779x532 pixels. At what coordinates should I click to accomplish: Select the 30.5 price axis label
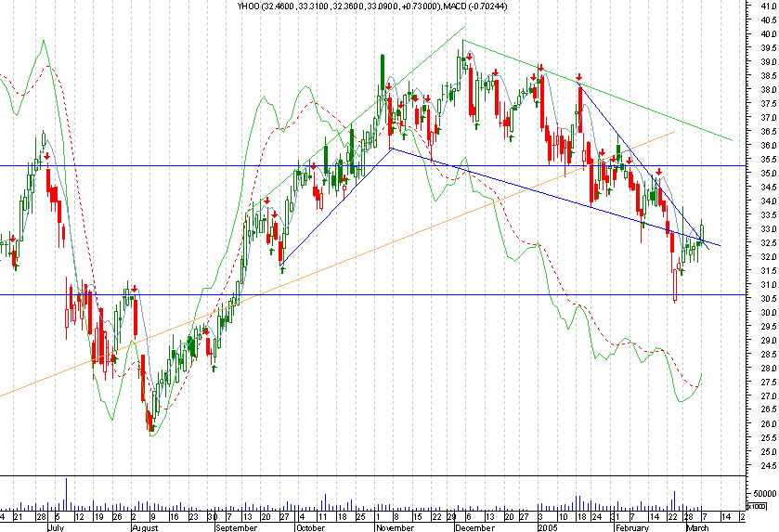pos(768,298)
